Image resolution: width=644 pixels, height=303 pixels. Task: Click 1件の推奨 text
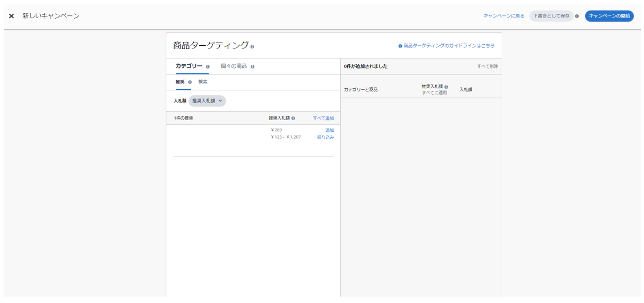click(x=183, y=118)
